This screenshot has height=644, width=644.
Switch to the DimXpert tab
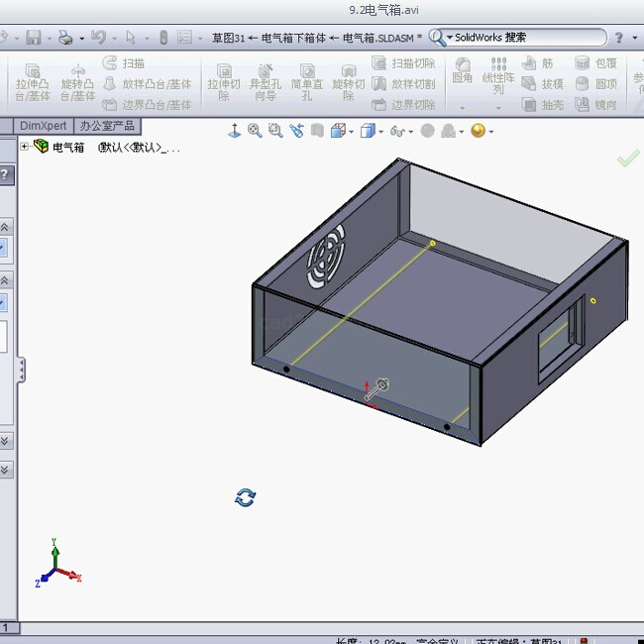pyautogui.click(x=44, y=126)
